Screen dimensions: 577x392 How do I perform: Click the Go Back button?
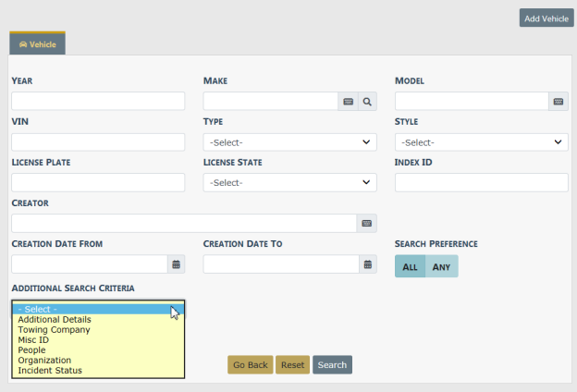[250, 365]
